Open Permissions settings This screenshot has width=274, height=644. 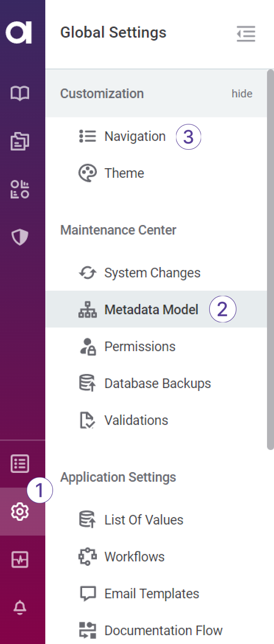(x=140, y=347)
